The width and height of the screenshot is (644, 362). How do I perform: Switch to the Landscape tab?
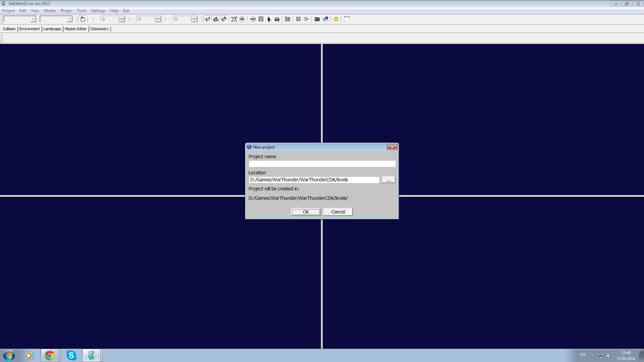click(x=52, y=29)
